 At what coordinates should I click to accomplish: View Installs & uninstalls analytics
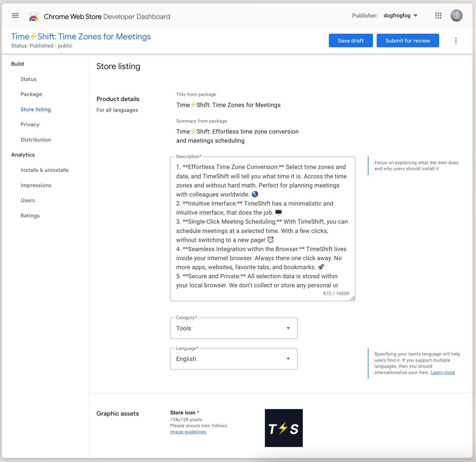coord(44,170)
